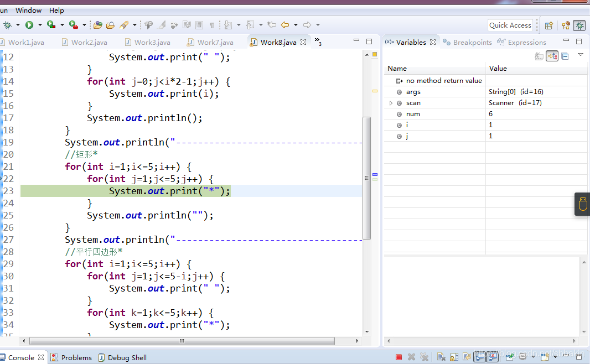Click the Previous Annotation icon
The width and height of the screenshot is (590, 364).
[x=250, y=25]
